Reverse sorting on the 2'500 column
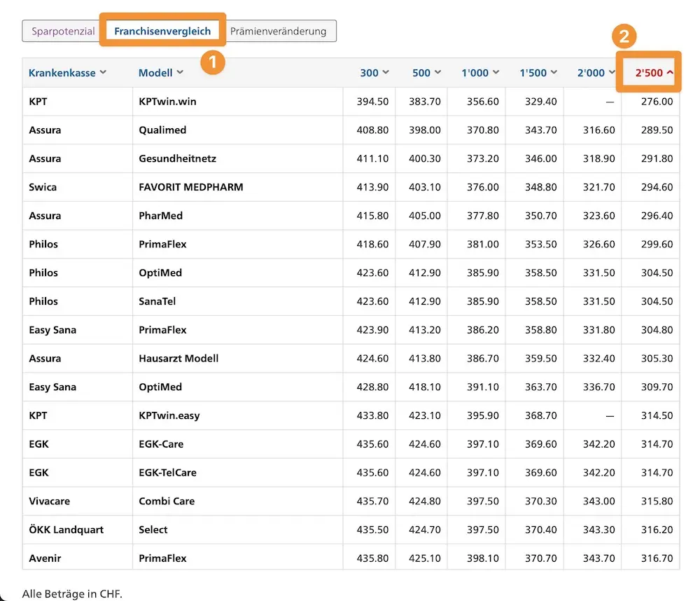The image size is (700, 601). coord(654,73)
